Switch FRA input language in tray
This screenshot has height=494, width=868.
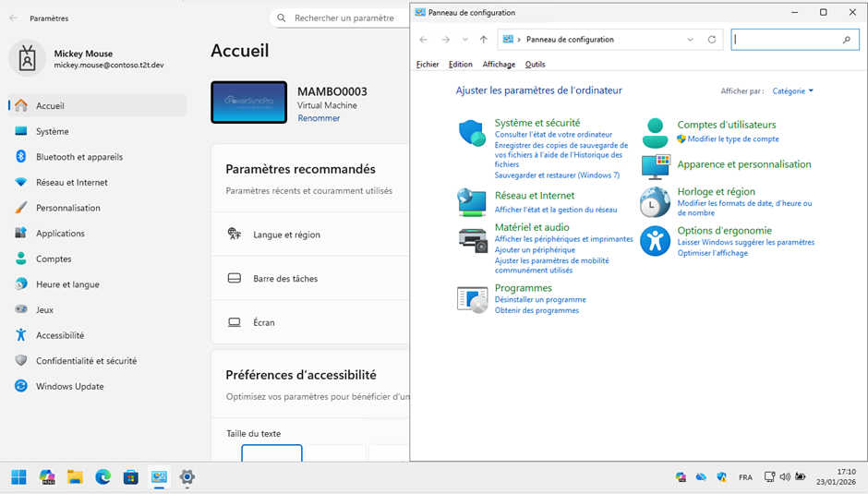pos(745,476)
